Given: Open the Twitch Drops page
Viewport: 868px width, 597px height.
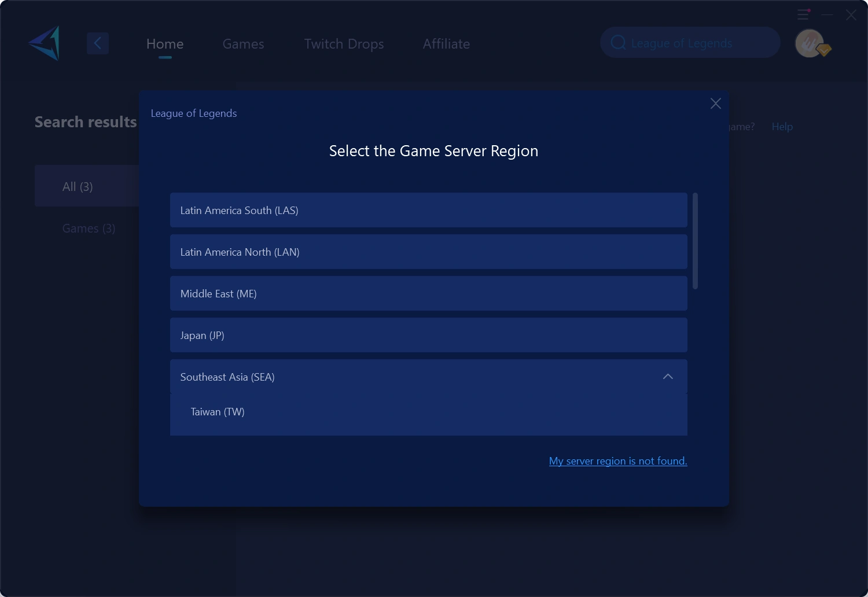Looking at the screenshot, I should 344,43.
